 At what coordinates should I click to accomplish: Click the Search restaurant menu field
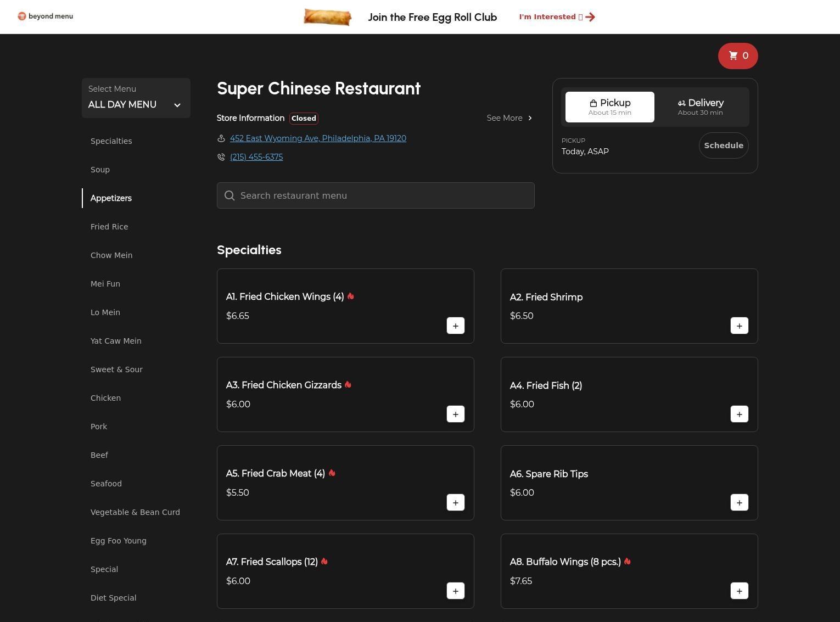tap(376, 196)
